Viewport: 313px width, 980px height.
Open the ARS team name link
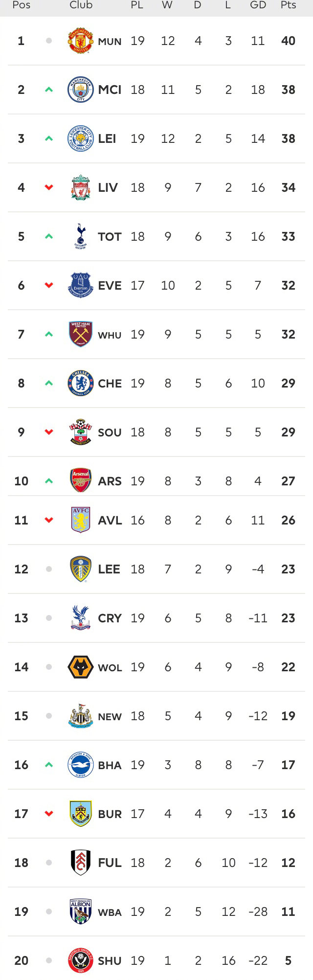tap(110, 481)
